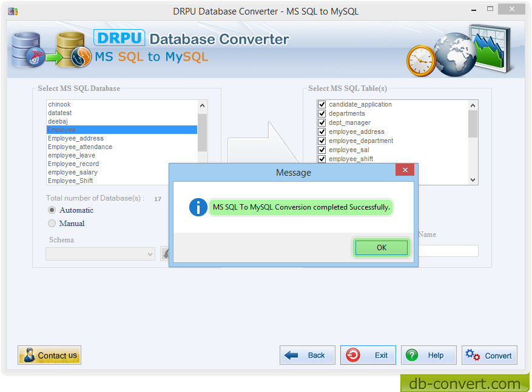The height and width of the screenshot is (392, 532).
Task: Click the green arrow between the database icons
Action: coord(53,58)
